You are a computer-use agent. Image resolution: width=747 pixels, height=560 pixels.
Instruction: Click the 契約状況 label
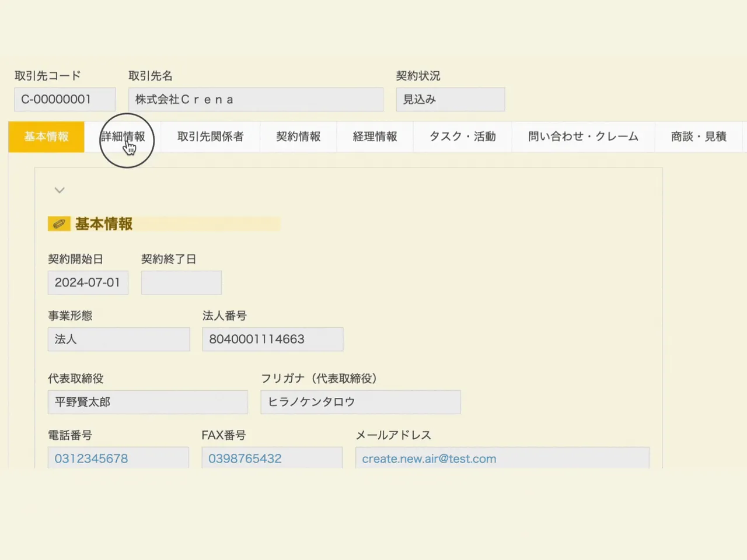418,76
